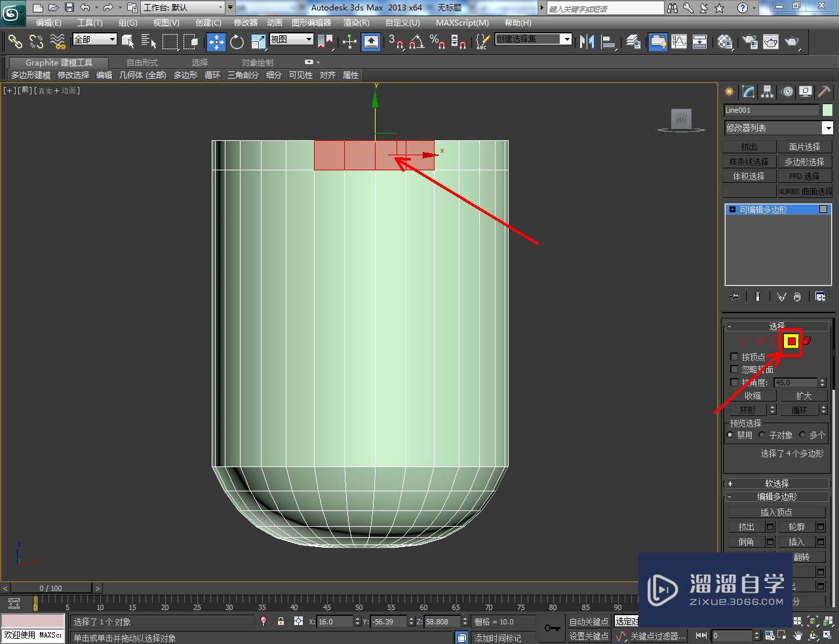839x644 pixels.
Task: Expand the 软选择 rollout
Action: click(777, 483)
